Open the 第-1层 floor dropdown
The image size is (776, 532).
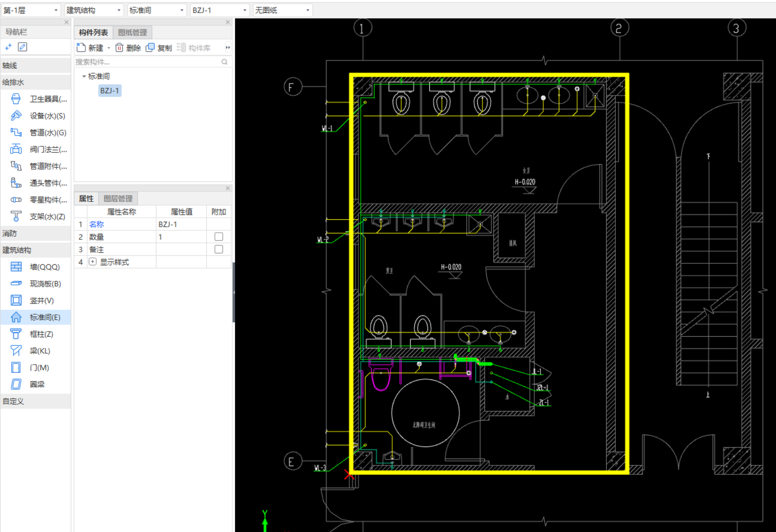pos(31,10)
